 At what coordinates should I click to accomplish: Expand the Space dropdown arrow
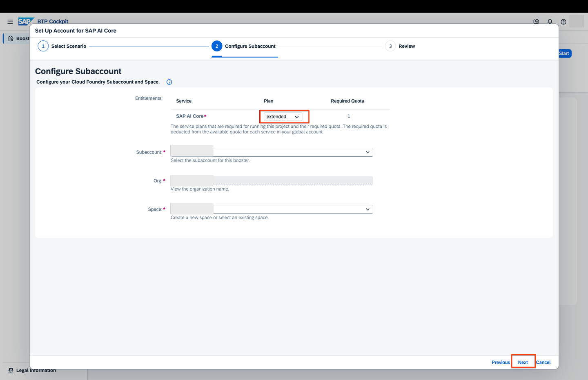tap(367, 209)
